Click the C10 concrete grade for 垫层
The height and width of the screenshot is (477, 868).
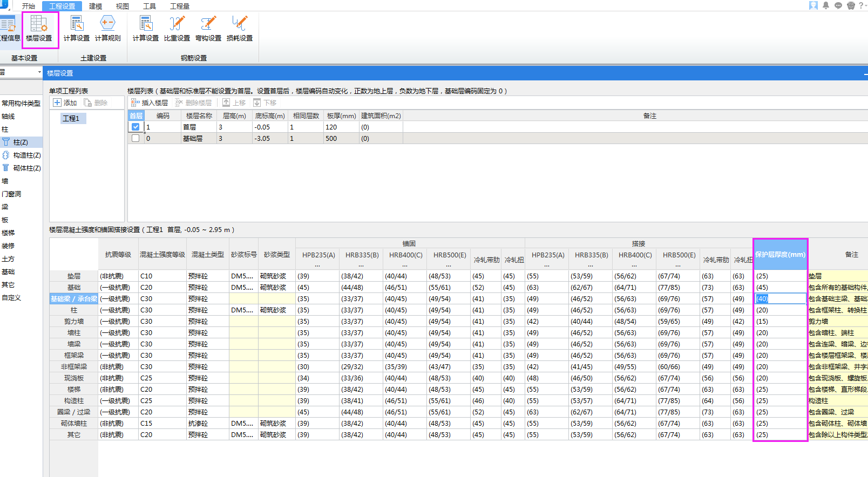coord(162,276)
